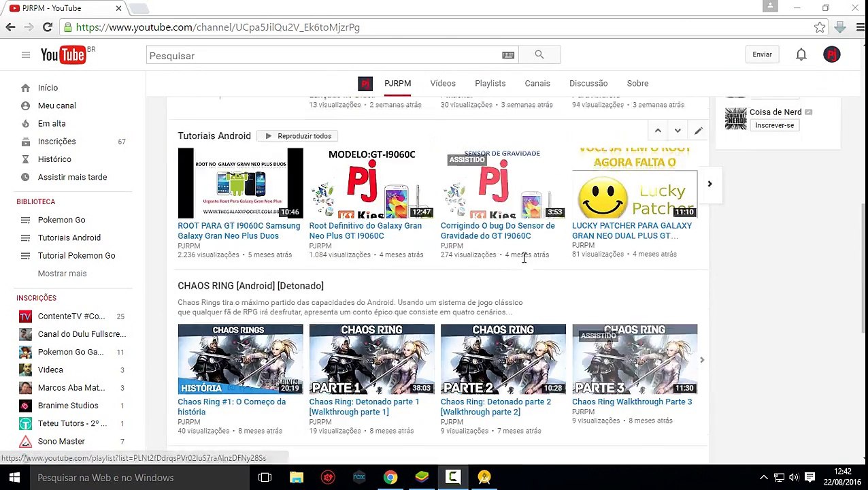868x490 pixels.
Task: Show next Chaos Ring videos arrow
Action: tap(702, 360)
